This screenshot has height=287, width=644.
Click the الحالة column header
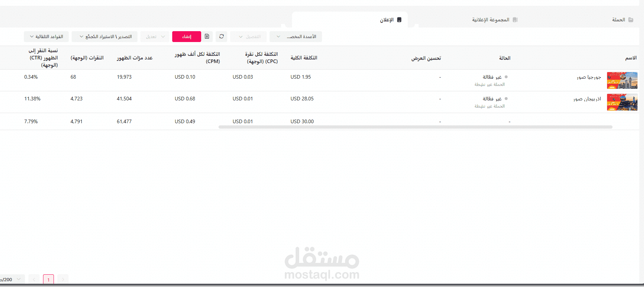point(505,58)
